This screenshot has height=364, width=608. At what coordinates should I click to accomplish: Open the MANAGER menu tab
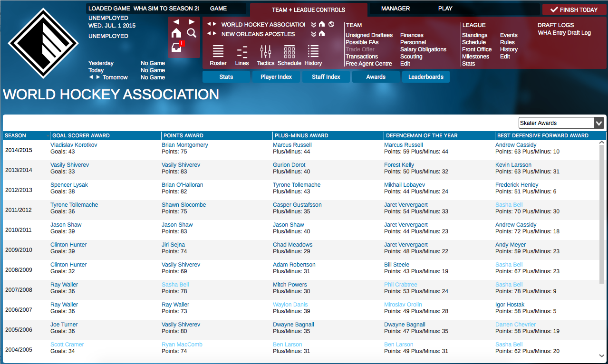pos(396,9)
